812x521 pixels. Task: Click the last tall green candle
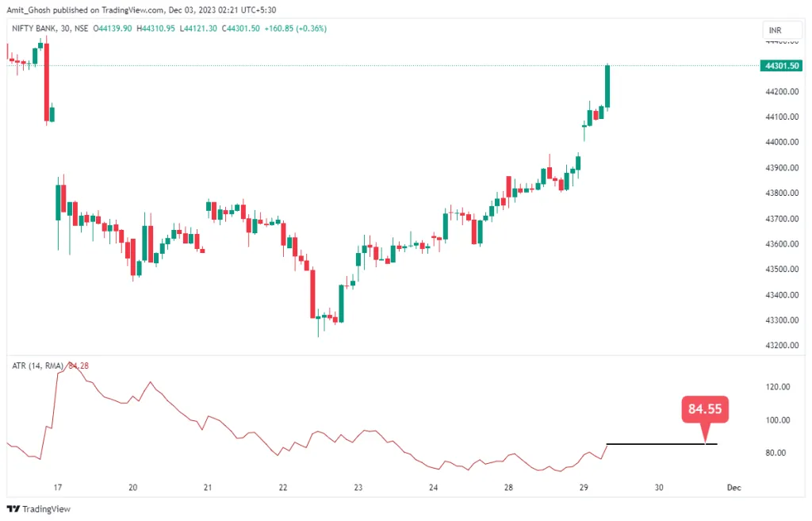tap(607, 86)
